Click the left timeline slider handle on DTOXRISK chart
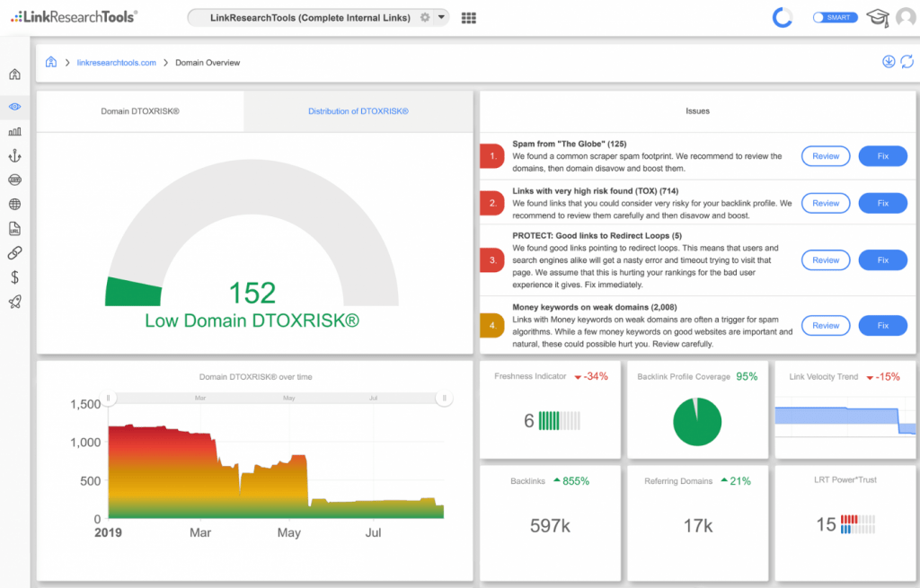Image resolution: width=920 pixels, height=588 pixels. (x=108, y=398)
